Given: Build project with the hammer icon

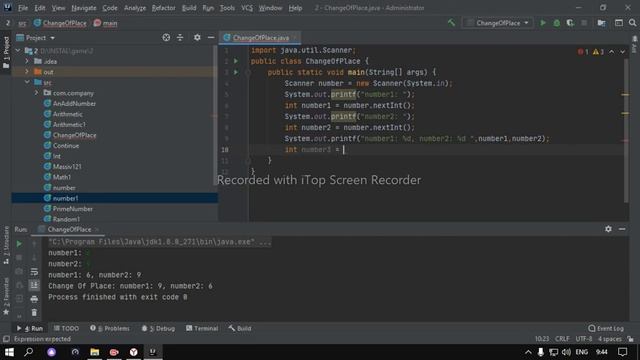Looking at the screenshot, I should point(451,23).
